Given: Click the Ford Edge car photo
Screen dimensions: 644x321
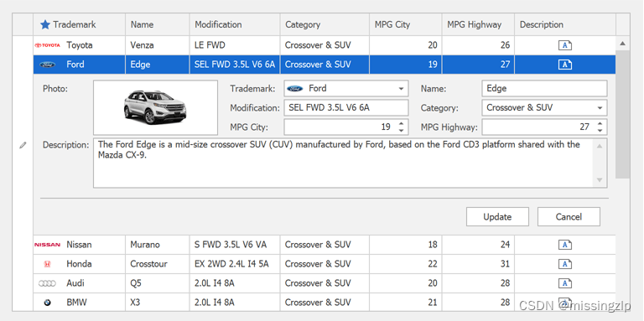Looking at the screenshot, I should click(155, 107).
